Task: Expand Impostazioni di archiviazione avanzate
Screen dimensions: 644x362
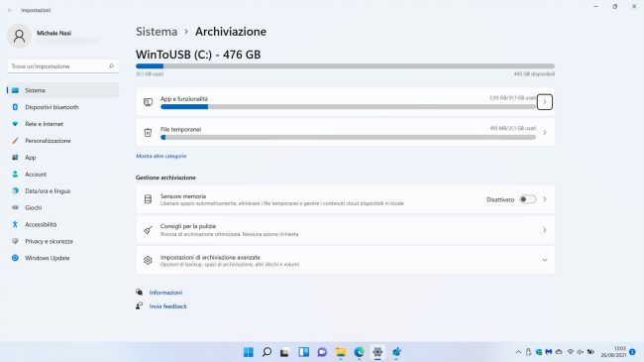Action: tap(545, 260)
